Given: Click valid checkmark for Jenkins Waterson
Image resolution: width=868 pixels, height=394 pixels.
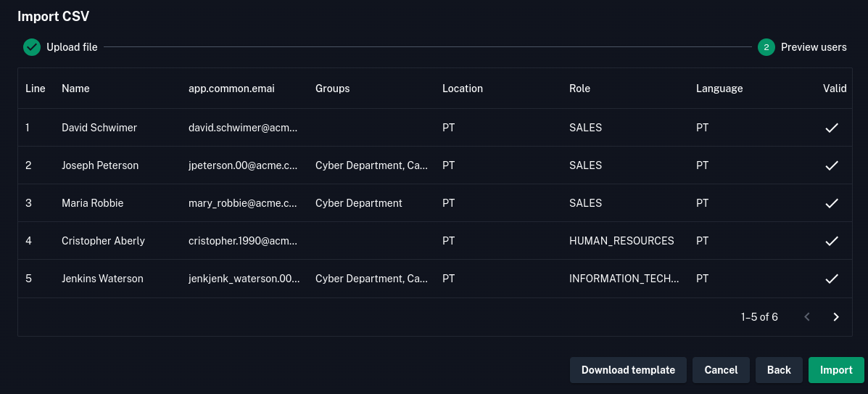Looking at the screenshot, I should (832, 279).
